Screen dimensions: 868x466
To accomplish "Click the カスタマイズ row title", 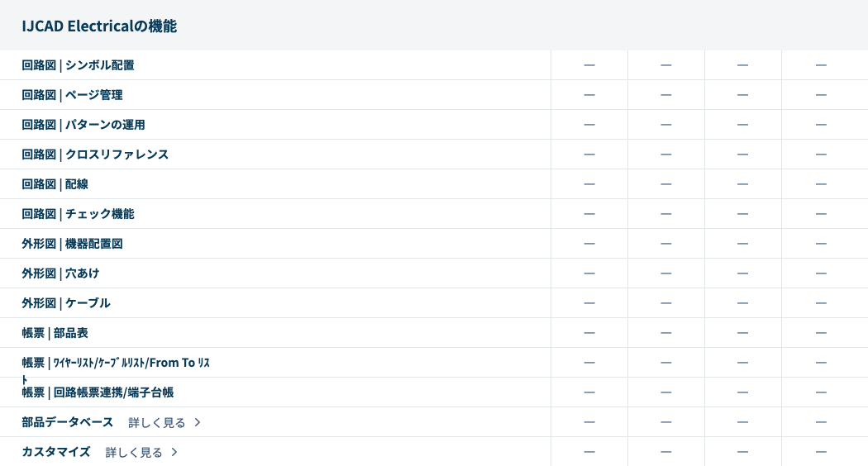I will pyautogui.click(x=55, y=452).
